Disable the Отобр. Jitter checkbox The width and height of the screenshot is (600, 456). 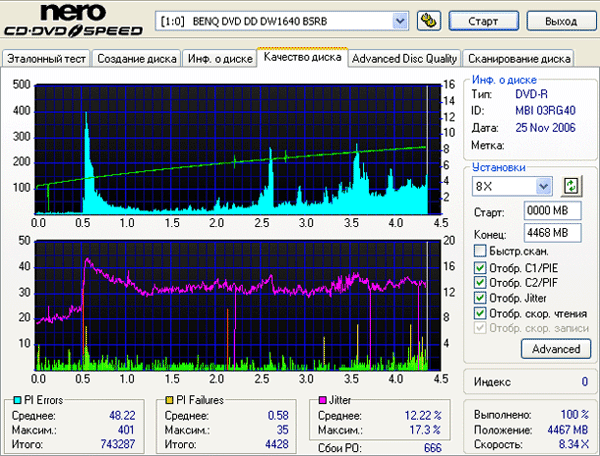(x=479, y=297)
